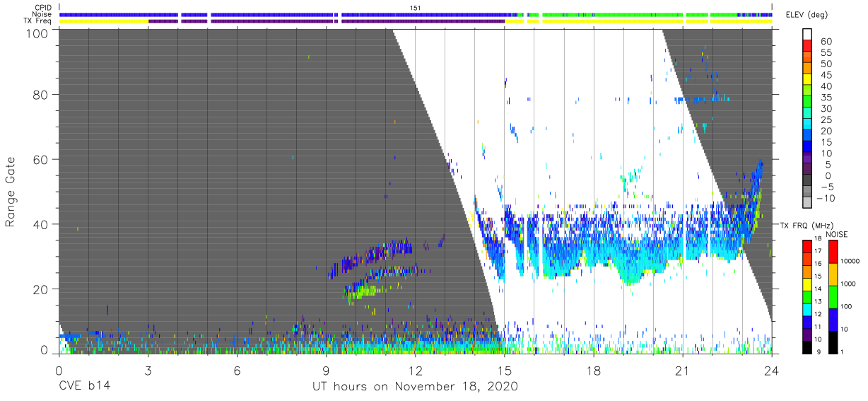Image resolution: width=868 pixels, height=401 pixels.
Task: Click the red 10000 noise level swatch
Action: [833, 252]
